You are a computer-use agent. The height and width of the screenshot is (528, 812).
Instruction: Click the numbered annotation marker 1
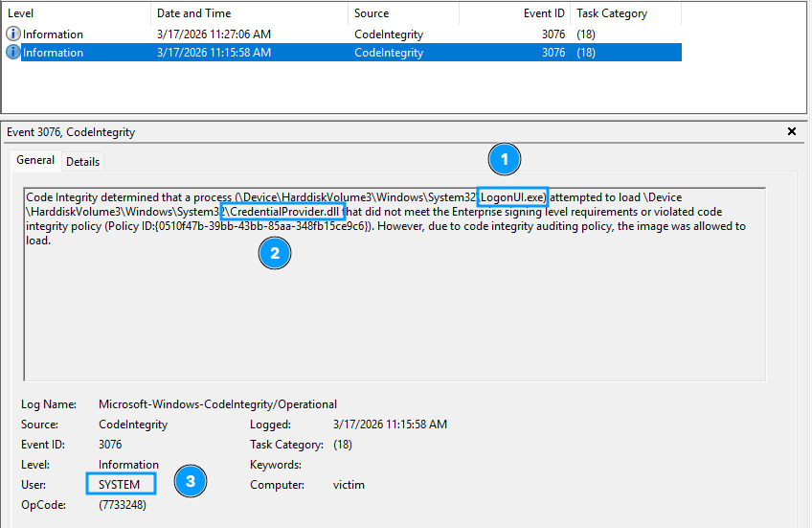click(x=504, y=158)
